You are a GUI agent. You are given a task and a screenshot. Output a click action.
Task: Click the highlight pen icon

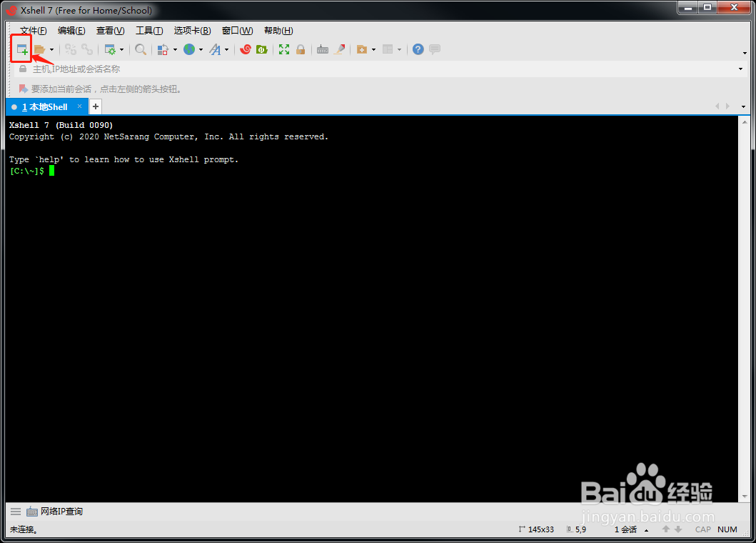click(x=339, y=49)
